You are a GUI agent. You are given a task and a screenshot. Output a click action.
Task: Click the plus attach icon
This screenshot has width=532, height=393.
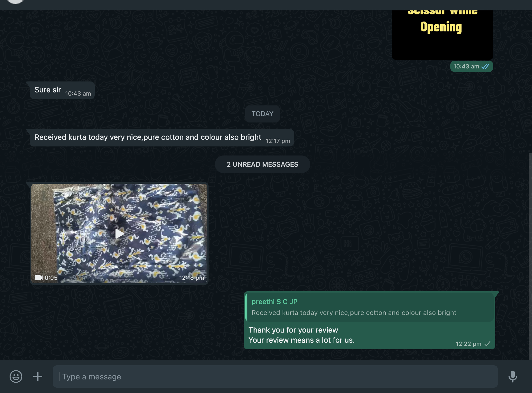(38, 376)
